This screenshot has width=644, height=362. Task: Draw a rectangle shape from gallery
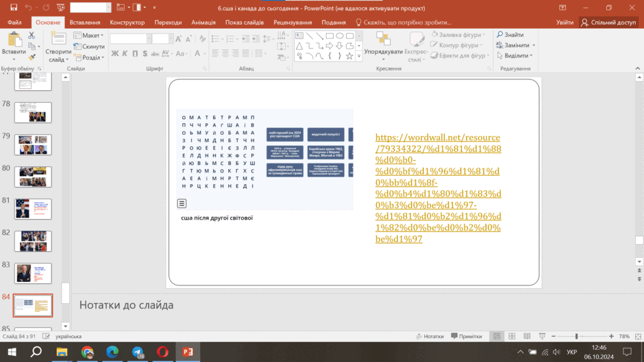330,36
